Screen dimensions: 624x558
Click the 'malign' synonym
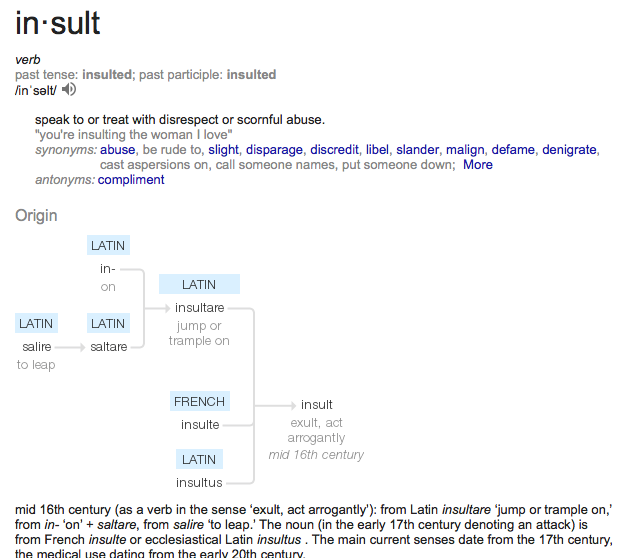(465, 150)
